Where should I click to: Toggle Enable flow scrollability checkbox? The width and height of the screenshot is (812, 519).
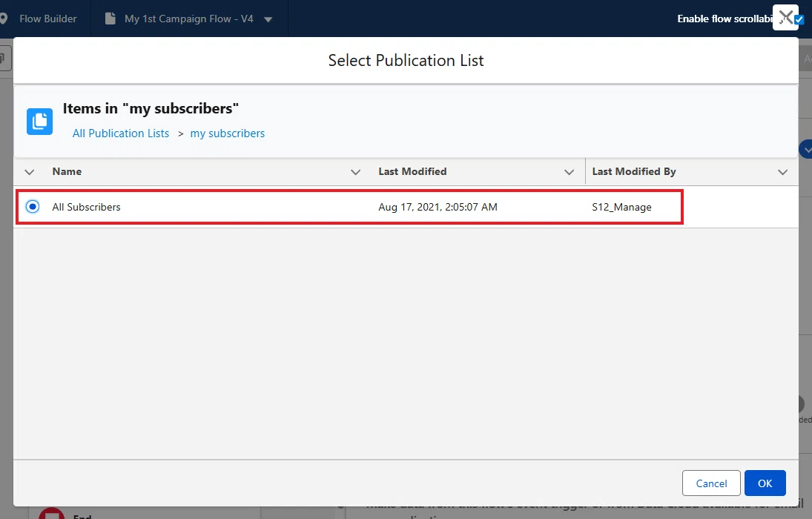point(799,20)
